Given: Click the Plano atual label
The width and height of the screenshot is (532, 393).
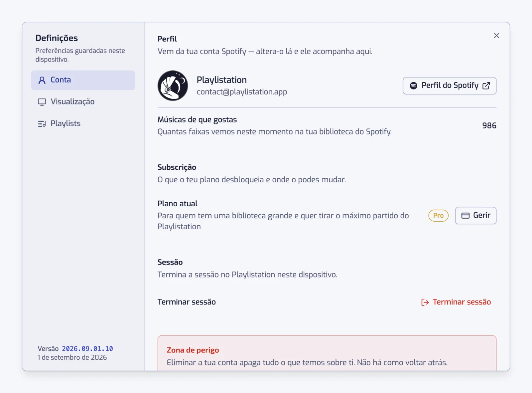Looking at the screenshot, I should tap(178, 204).
